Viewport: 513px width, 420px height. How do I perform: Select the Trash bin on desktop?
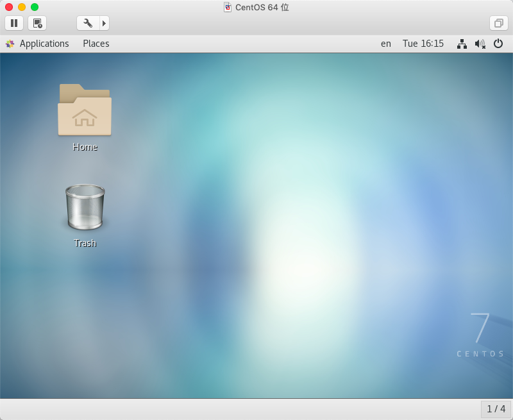coord(85,208)
